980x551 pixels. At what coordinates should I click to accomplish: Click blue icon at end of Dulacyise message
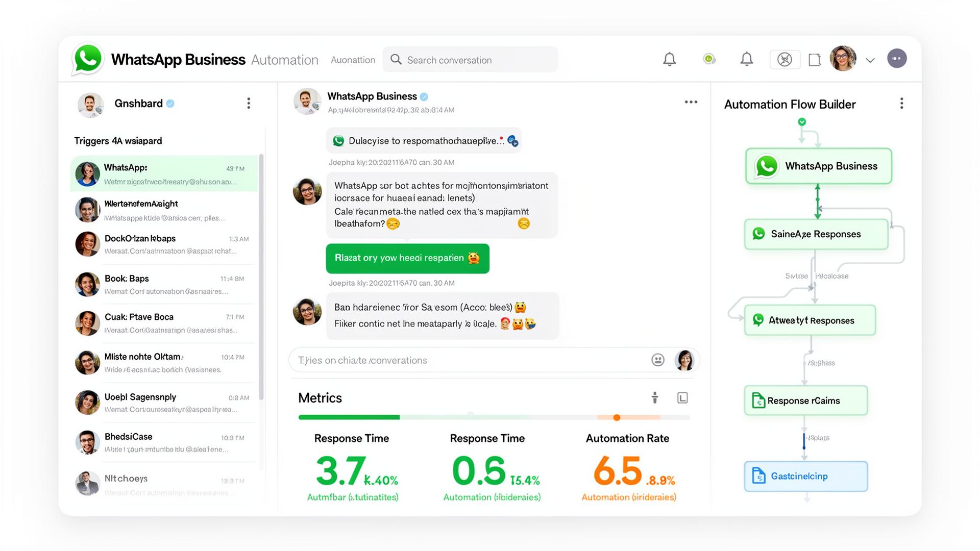tap(513, 141)
